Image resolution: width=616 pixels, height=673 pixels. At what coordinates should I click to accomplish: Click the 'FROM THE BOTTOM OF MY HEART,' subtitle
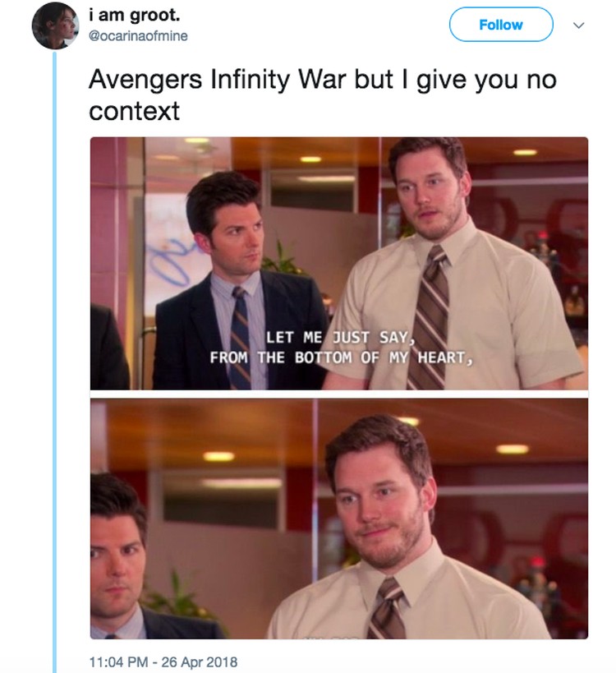[341, 357]
